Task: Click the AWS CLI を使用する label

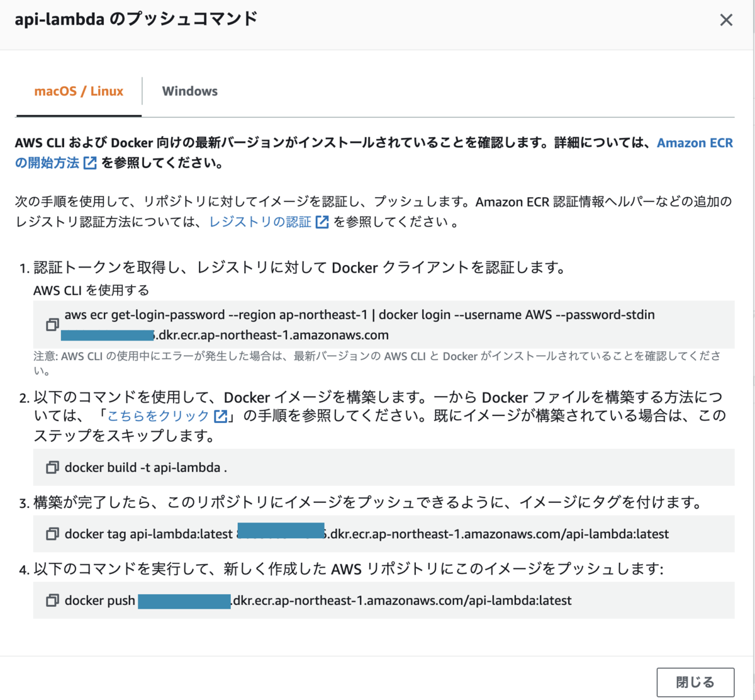Action: [x=91, y=290]
